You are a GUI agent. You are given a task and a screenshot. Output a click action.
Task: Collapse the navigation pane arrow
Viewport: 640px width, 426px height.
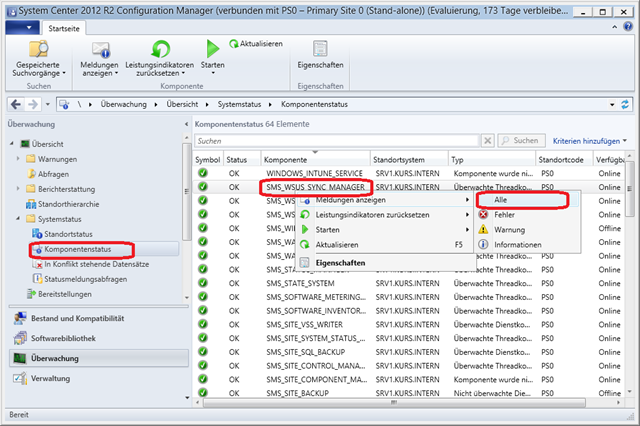pyautogui.click(x=186, y=124)
